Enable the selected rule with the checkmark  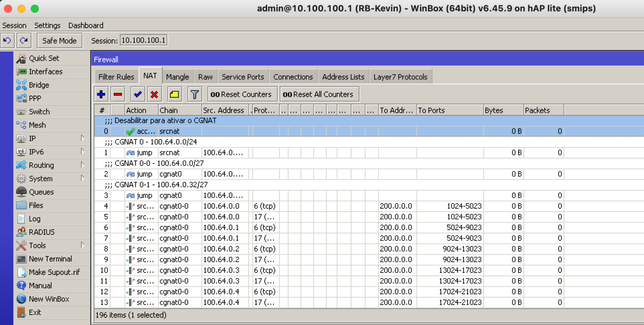pos(138,94)
